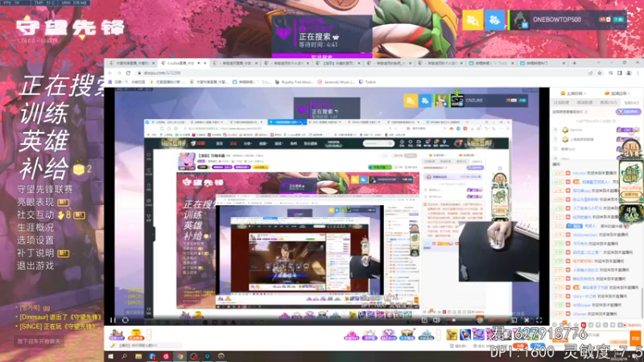Select the 钻粉 tab in rank panel
Screen dimensions: 644x362
(631, 103)
